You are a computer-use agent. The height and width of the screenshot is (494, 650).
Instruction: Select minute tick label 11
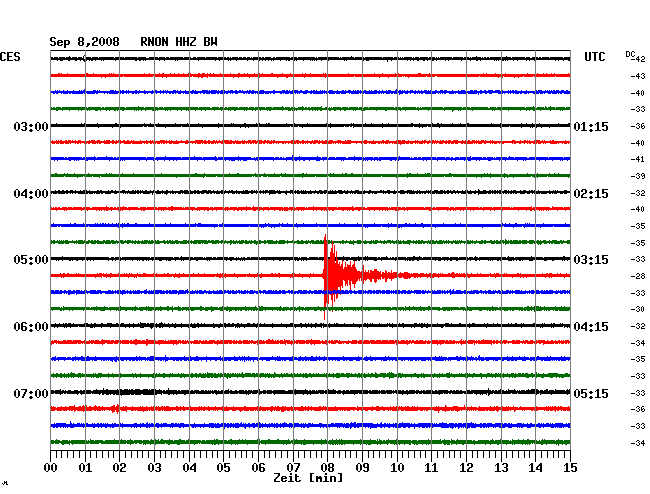pyautogui.click(x=431, y=467)
